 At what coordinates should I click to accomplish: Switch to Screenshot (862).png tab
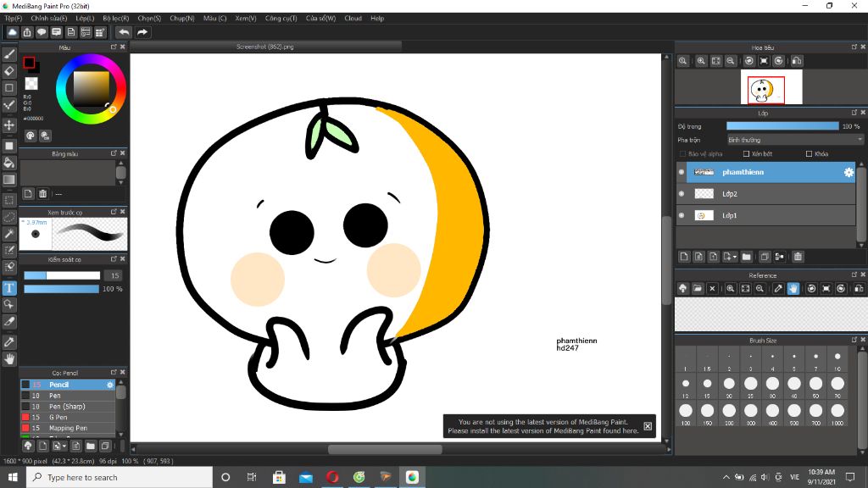pyautogui.click(x=264, y=47)
